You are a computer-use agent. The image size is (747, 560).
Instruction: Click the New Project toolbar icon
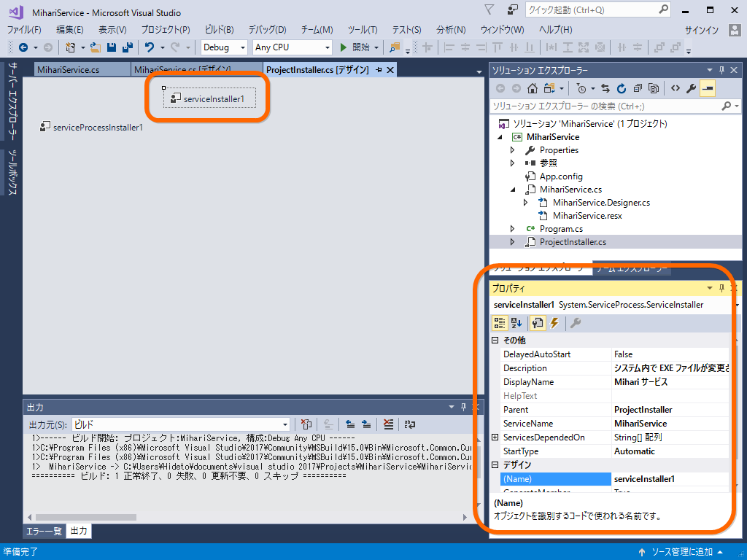71,47
